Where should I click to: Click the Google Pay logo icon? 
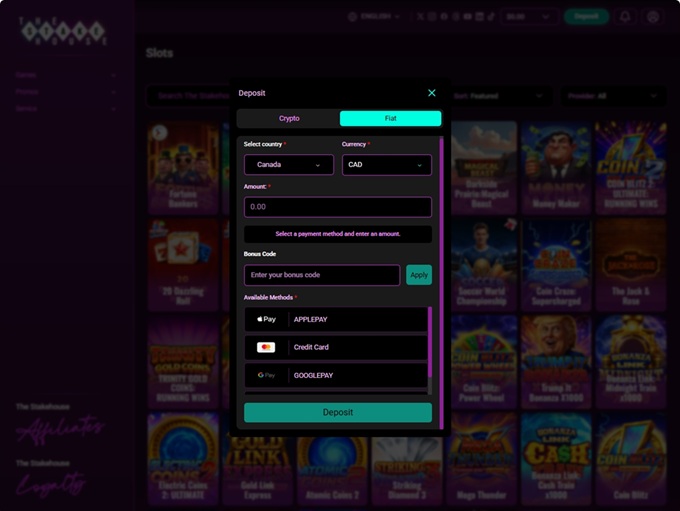(x=266, y=375)
